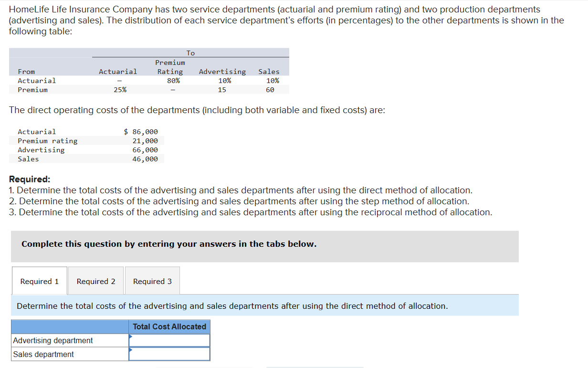Select the Premium rating cost value 21,000
The image size is (588, 368).
point(145,141)
